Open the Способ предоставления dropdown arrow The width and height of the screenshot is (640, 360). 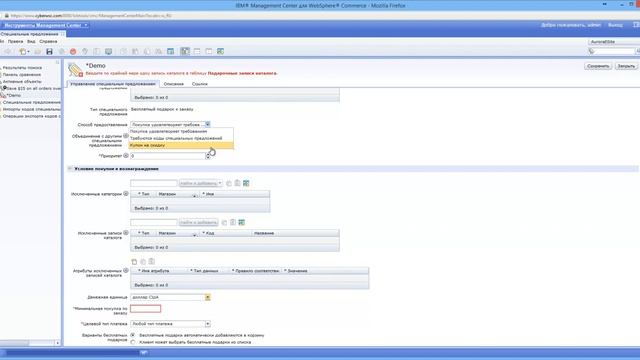click(x=207, y=124)
